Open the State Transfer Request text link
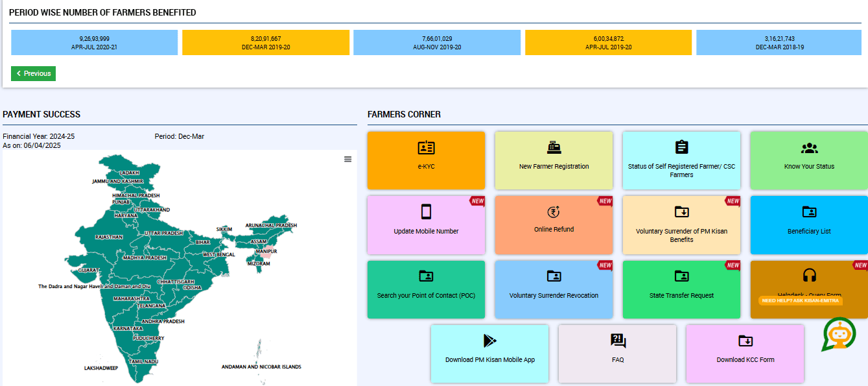 pos(681,296)
